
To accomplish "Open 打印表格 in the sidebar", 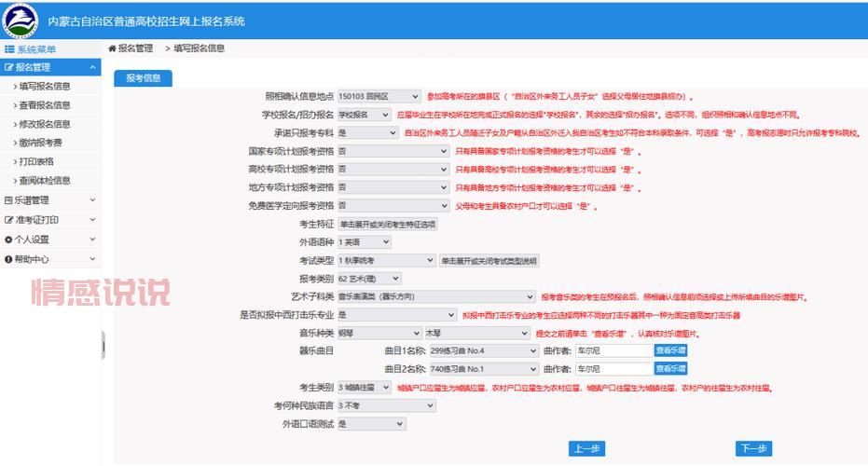I will pyautogui.click(x=36, y=161).
